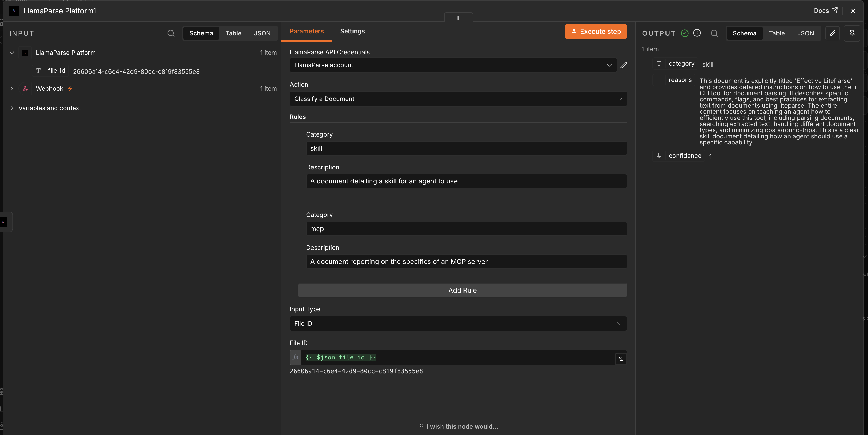Click the LlamaParse Platform node icon in input tree
This screenshot has width=868, height=435.
[x=25, y=53]
